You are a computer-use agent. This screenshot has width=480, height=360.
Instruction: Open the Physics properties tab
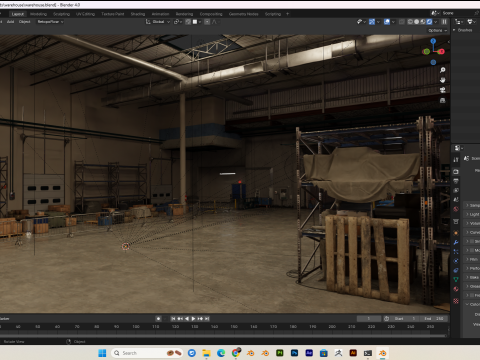pyautogui.click(x=456, y=261)
